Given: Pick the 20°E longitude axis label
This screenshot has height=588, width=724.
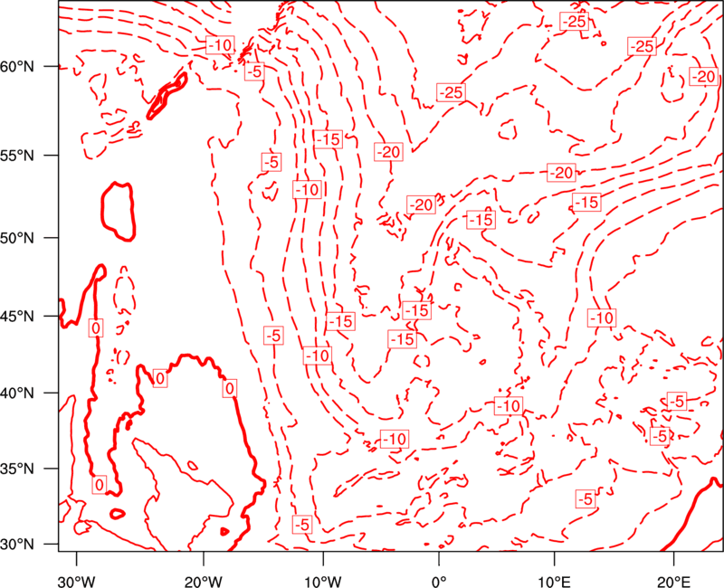Looking at the screenshot, I should point(673,582).
